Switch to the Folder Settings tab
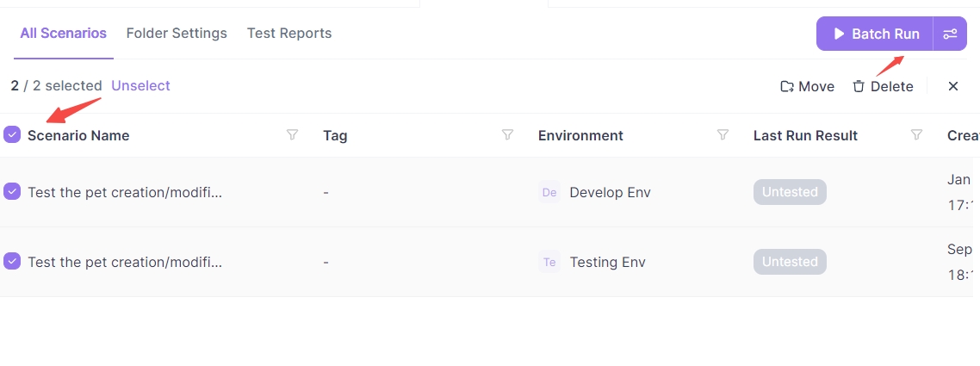980x366 pixels. pos(177,34)
